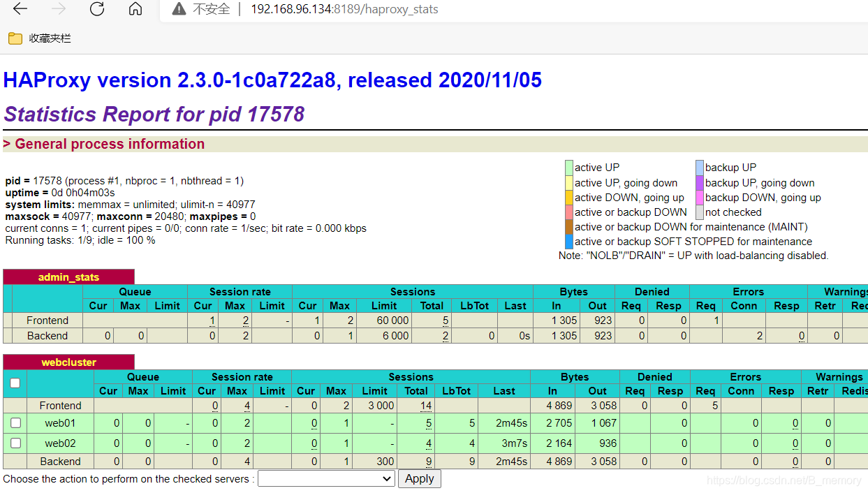Click the webcluster Backend row label
The image size is (868, 493).
[x=60, y=462]
